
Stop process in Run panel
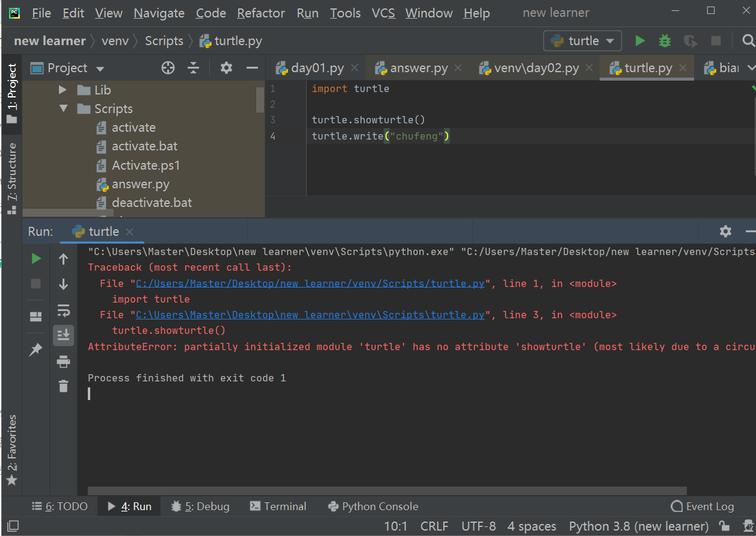pos(36,283)
